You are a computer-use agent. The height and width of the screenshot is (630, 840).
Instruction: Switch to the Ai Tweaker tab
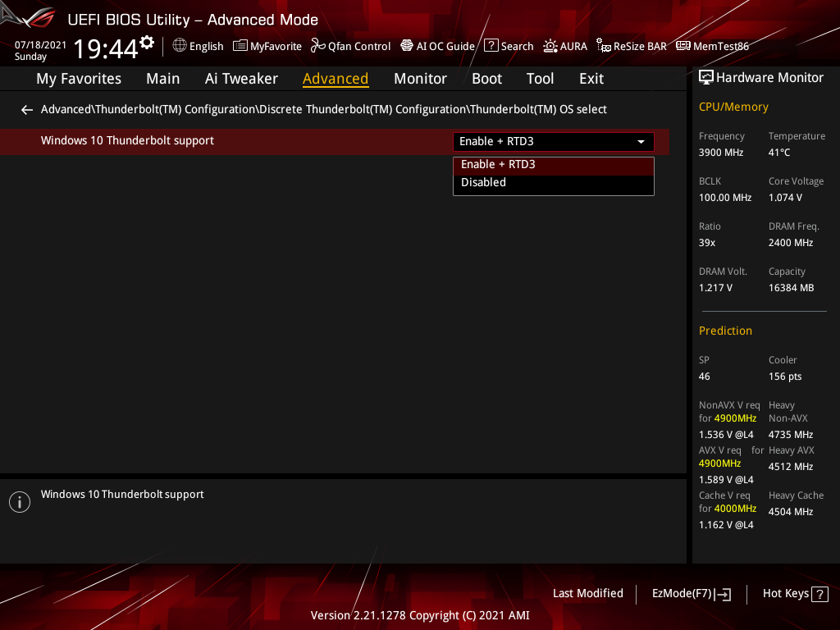click(241, 78)
